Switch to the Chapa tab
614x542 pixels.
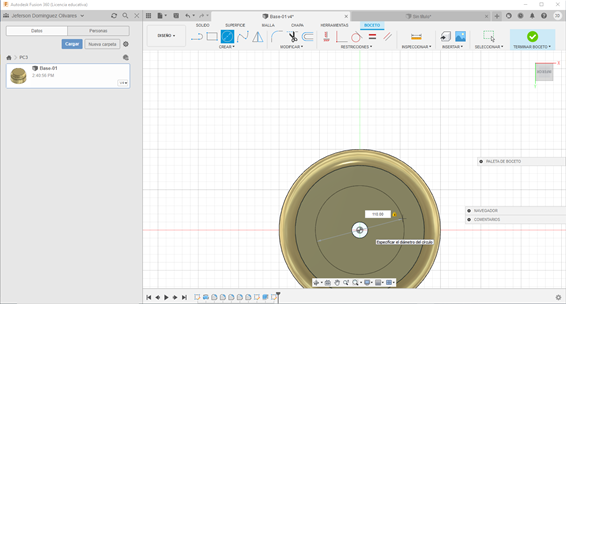pos(297,25)
